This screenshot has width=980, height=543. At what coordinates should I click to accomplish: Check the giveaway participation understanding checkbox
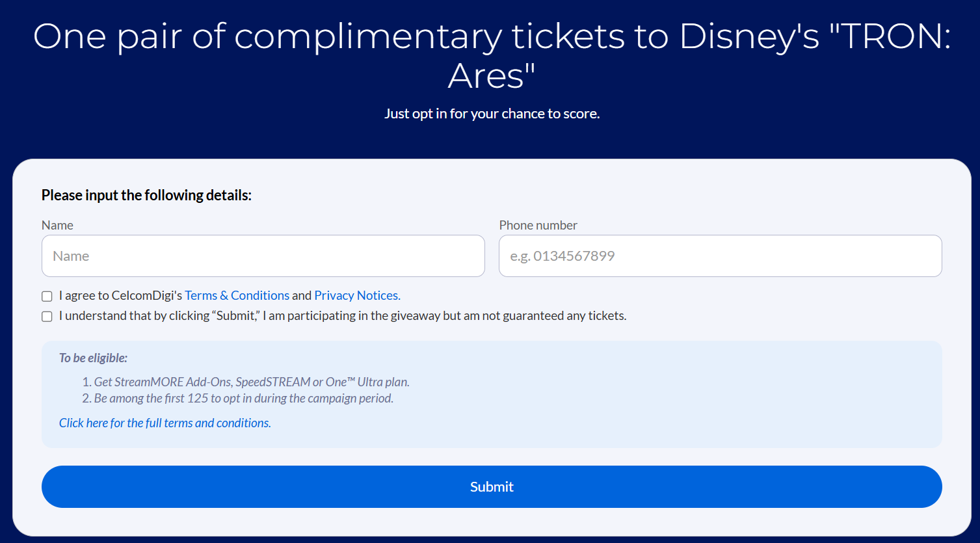tap(47, 317)
